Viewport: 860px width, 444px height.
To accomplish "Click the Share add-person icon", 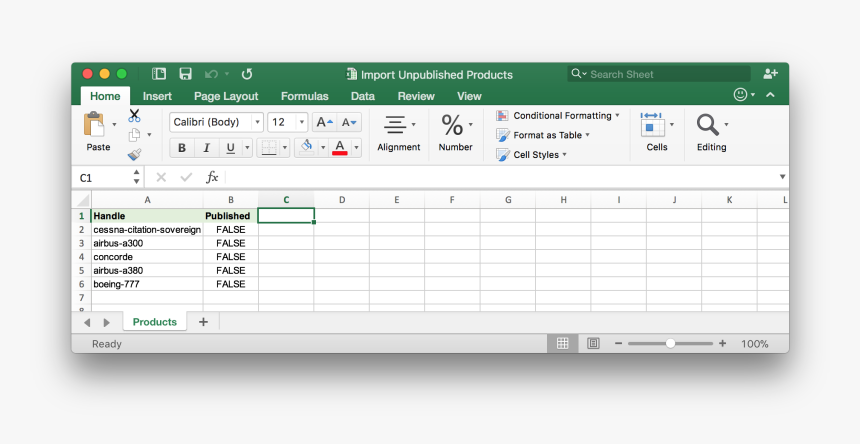I will [770, 74].
